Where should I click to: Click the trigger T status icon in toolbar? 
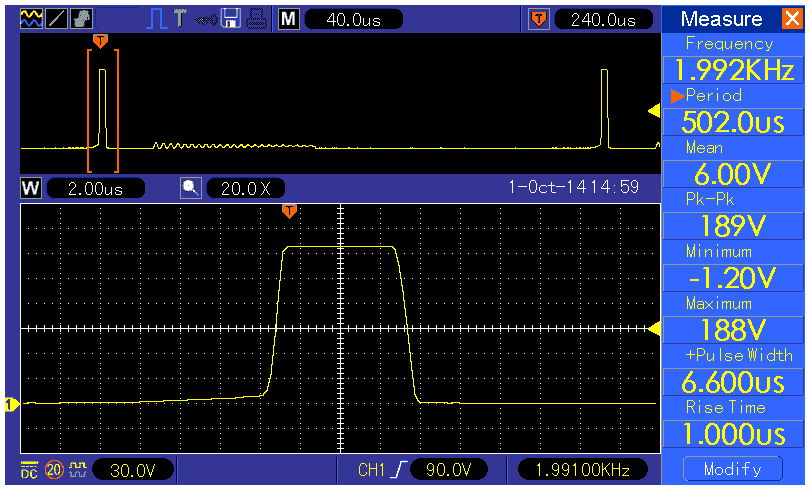click(x=180, y=19)
